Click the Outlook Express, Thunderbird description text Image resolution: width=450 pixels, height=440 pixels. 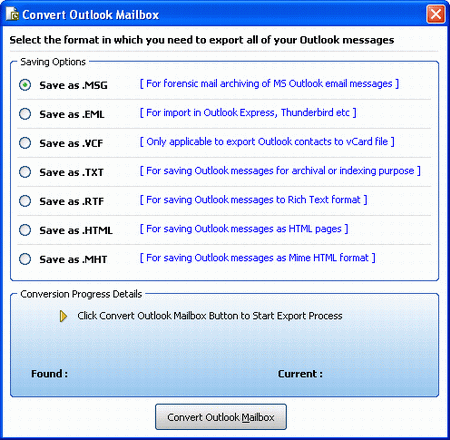click(248, 113)
